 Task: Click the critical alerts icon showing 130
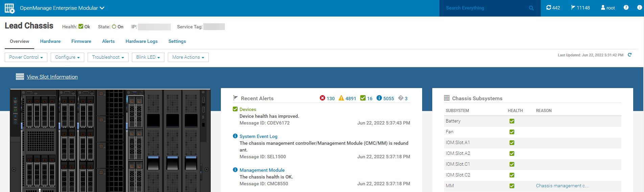(322, 98)
